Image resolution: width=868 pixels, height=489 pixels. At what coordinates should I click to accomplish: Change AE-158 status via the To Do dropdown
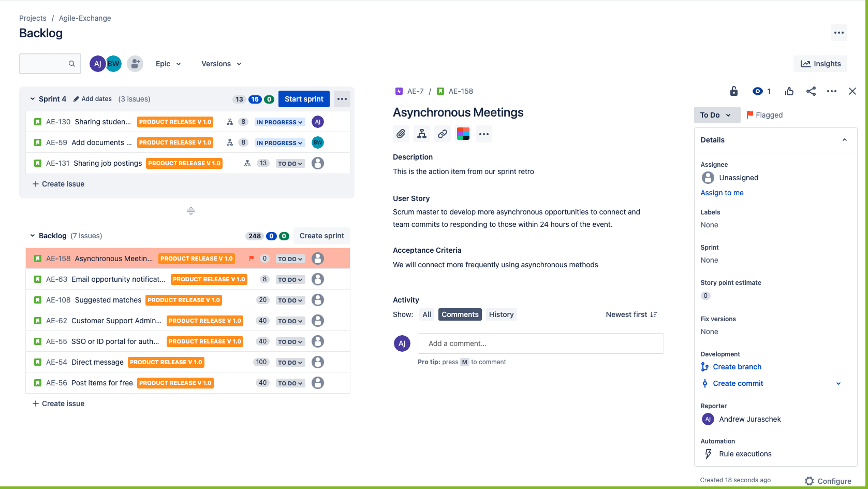tap(290, 258)
